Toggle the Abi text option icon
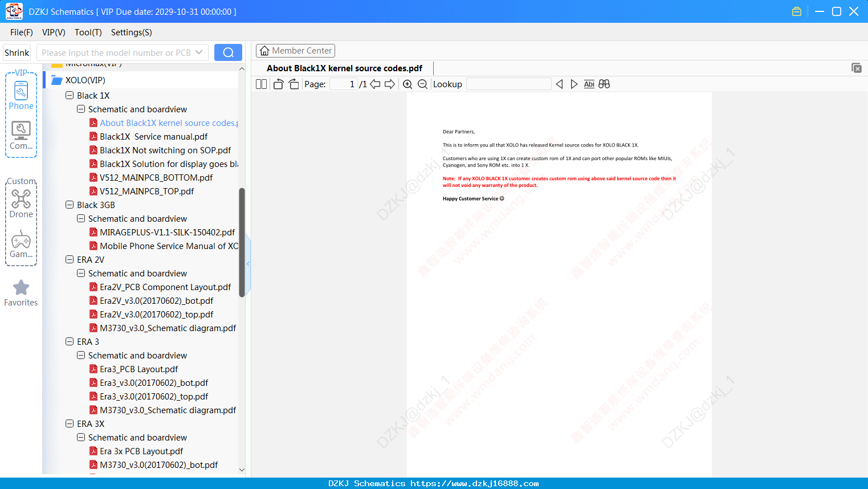This screenshot has height=489, width=868. point(589,84)
